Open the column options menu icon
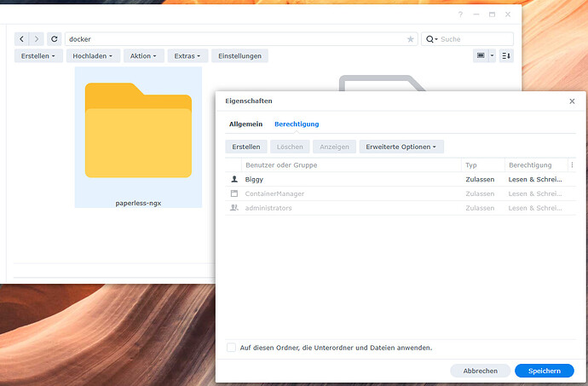Image resolution: width=588 pixels, height=386 pixels. point(572,165)
